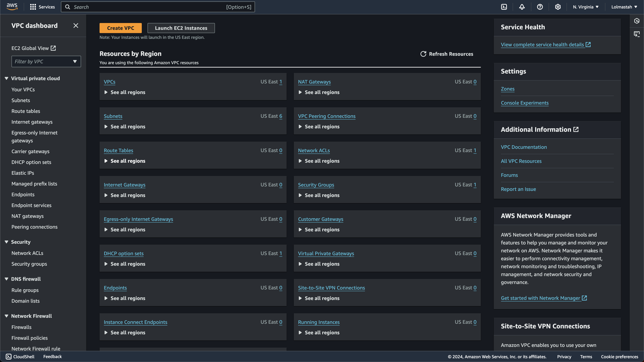Open the EC2 Global View external link

pyautogui.click(x=33, y=48)
